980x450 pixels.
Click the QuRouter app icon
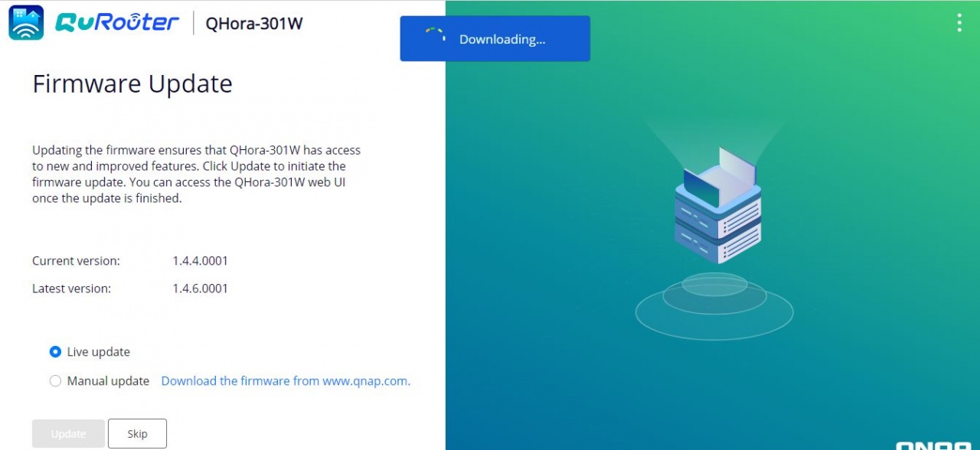point(26,22)
